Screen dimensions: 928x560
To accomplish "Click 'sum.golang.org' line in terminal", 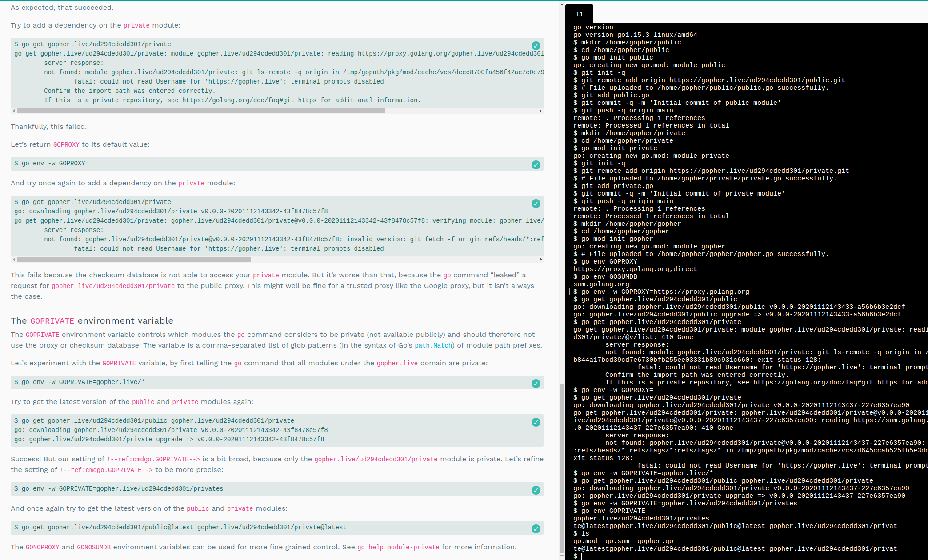I will [601, 284].
